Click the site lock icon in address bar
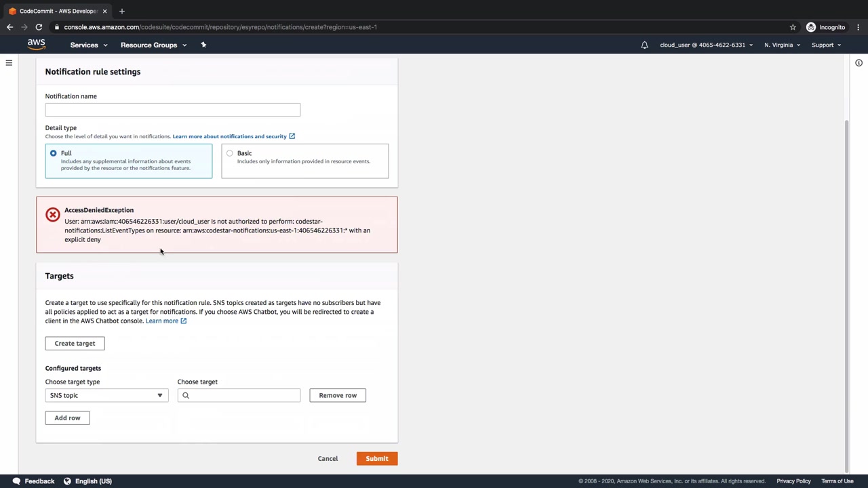Screen dimensions: 868x488 (58, 27)
